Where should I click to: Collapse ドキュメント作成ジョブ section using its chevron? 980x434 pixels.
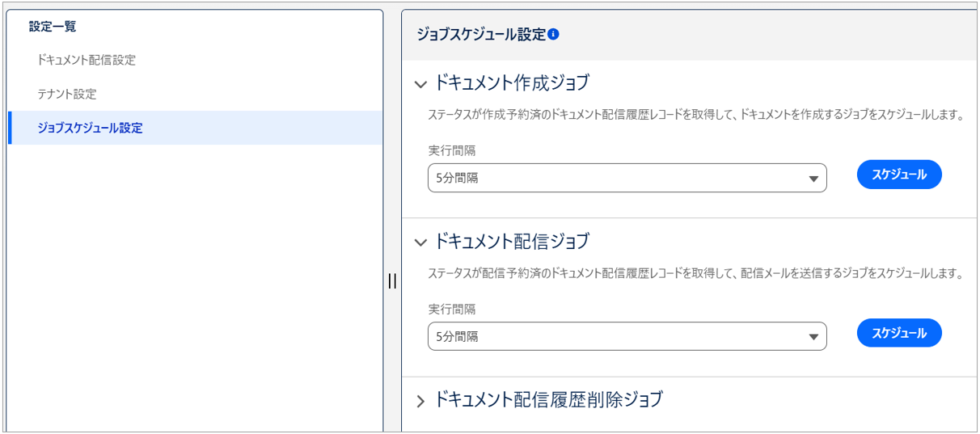coord(420,84)
